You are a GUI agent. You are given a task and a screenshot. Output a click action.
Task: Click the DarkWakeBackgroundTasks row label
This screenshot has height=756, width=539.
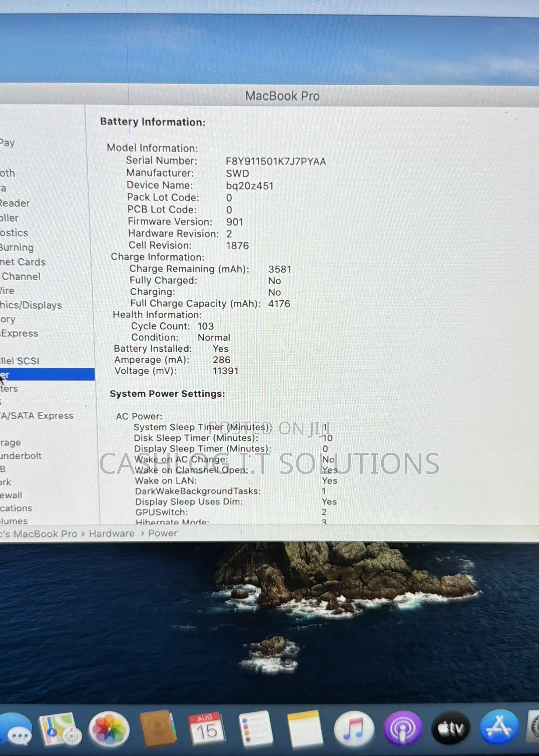[198, 491]
